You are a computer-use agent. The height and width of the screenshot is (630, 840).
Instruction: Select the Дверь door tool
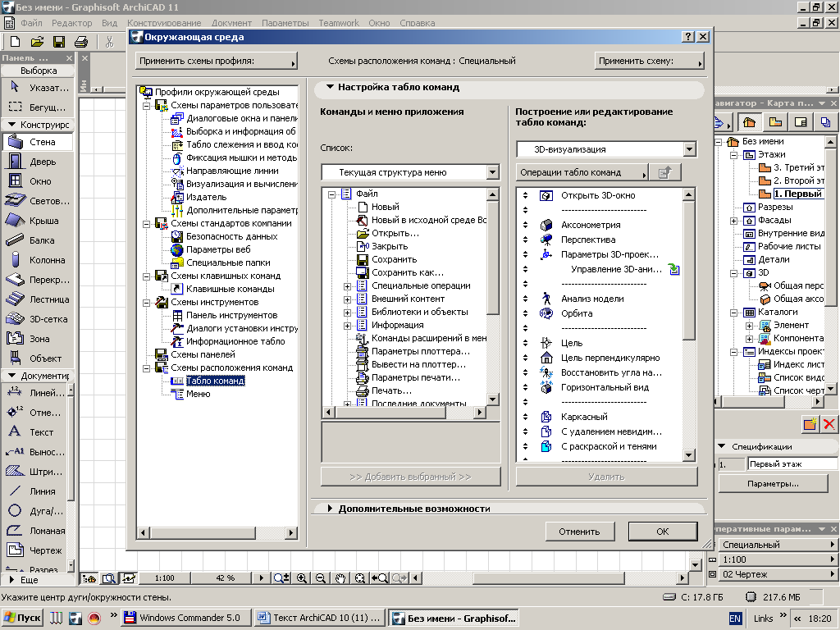point(37,162)
